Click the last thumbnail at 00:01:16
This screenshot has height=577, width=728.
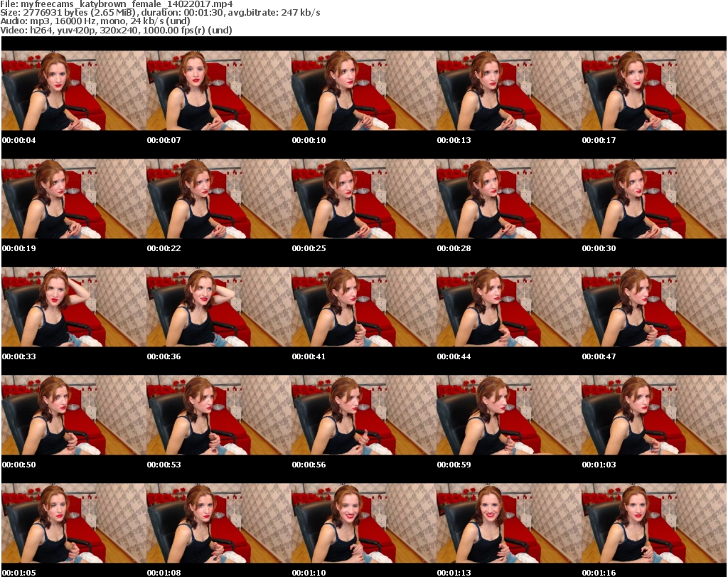(x=653, y=523)
